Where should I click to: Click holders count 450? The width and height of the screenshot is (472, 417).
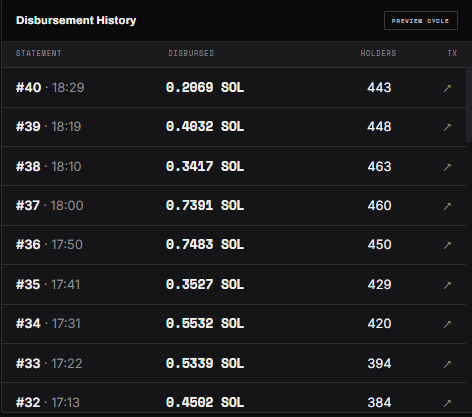point(379,244)
